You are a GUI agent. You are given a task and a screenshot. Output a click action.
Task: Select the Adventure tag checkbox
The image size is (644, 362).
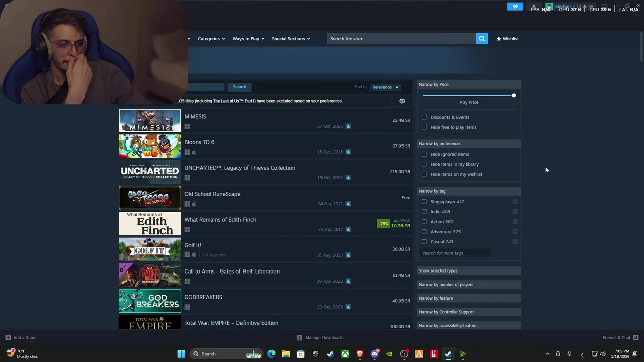[x=424, y=232]
